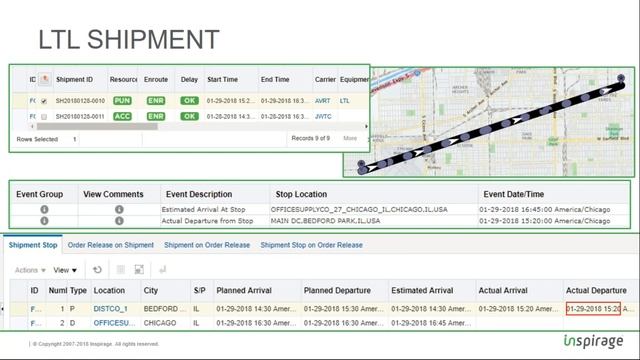Sort by End Time column header

tap(275, 79)
